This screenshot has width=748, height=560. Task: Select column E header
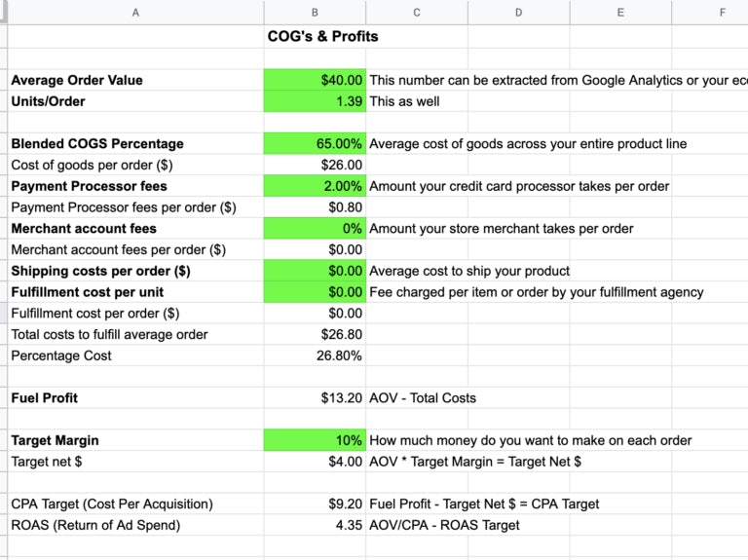coord(620,13)
